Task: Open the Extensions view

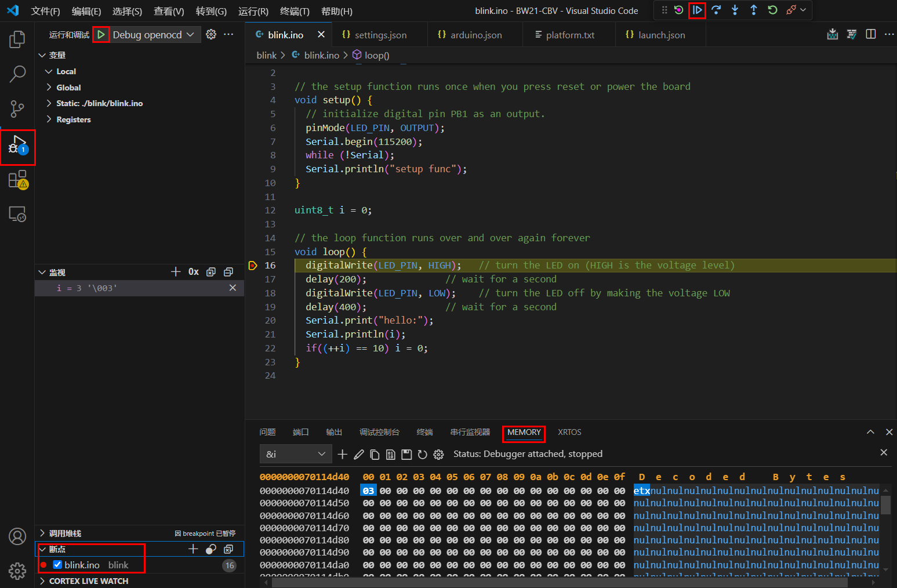Action: coord(17,180)
